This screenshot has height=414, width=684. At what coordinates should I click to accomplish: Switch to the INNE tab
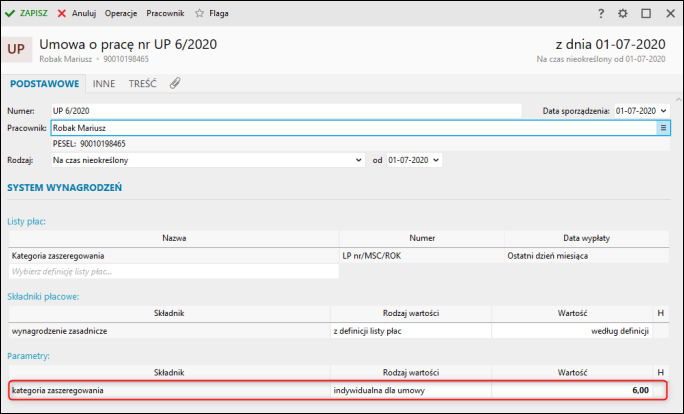click(x=104, y=84)
